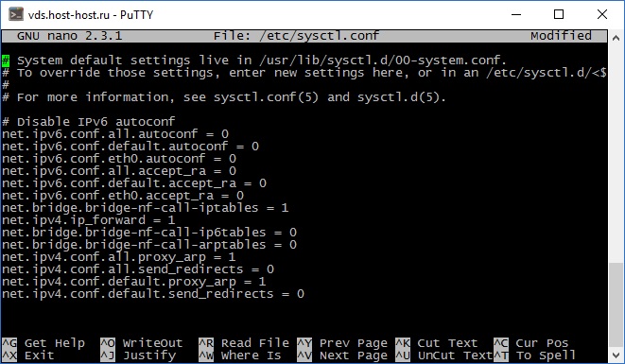This screenshot has width=625, height=364.
Task: Close the PuTTY window
Action: [x=602, y=15]
